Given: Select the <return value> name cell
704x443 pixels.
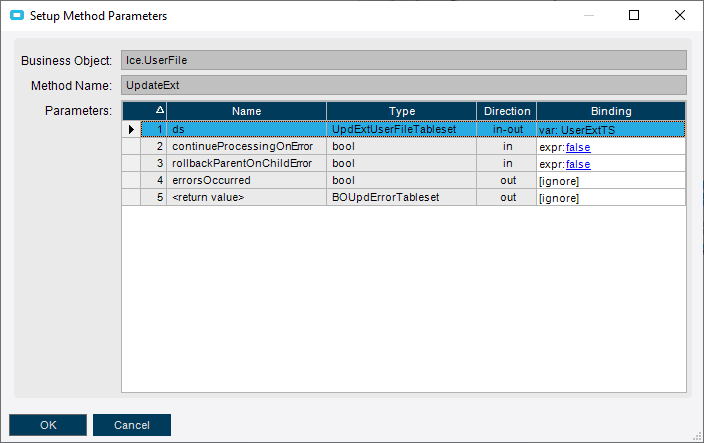Looking at the screenshot, I should 246,197.
